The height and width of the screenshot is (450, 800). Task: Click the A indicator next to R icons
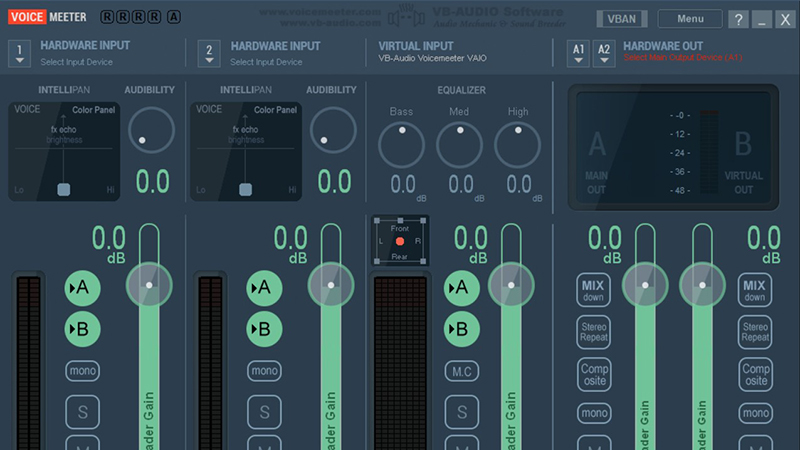pyautogui.click(x=173, y=17)
